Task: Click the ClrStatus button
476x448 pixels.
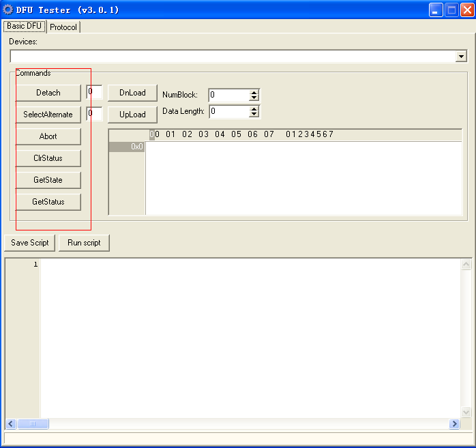Action: 48,158
